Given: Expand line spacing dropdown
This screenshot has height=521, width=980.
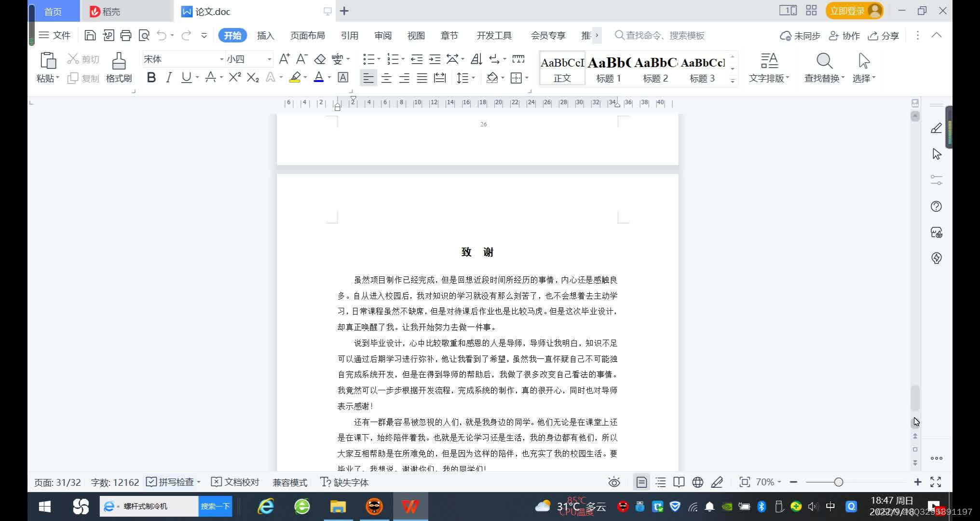Looking at the screenshot, I should [x=474, y=78].
